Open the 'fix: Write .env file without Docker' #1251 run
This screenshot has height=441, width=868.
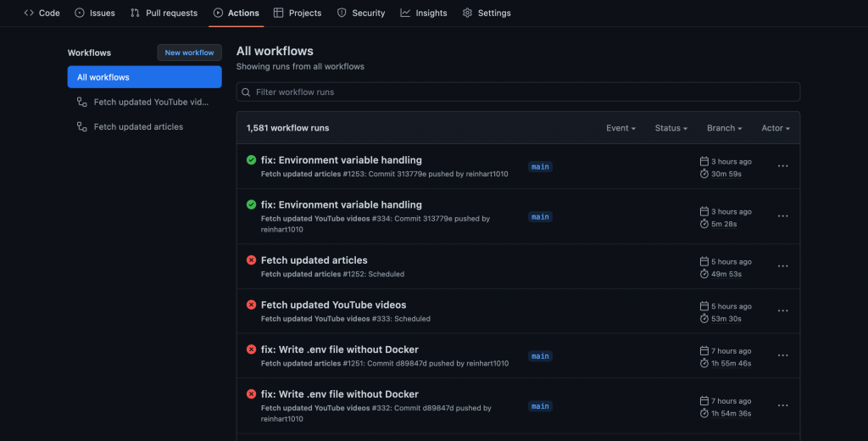339,349
